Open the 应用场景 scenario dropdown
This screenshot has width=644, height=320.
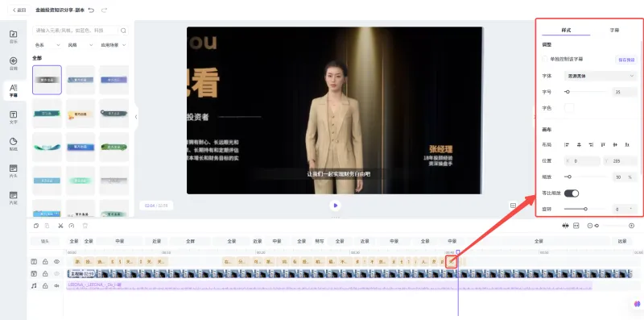(114, 45)
